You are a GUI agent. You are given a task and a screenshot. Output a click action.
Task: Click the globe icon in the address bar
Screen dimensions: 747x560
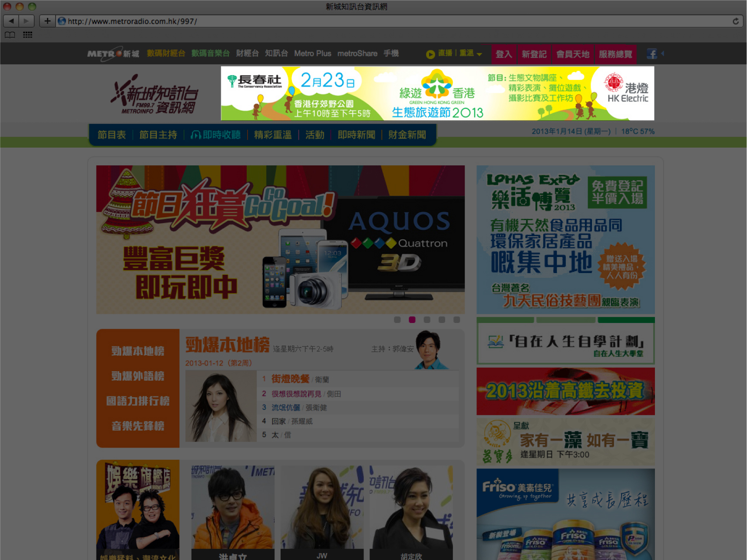[62, 21]
